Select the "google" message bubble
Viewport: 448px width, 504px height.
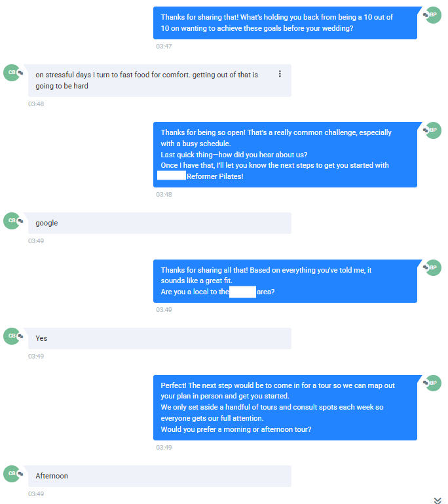point(159,223)
